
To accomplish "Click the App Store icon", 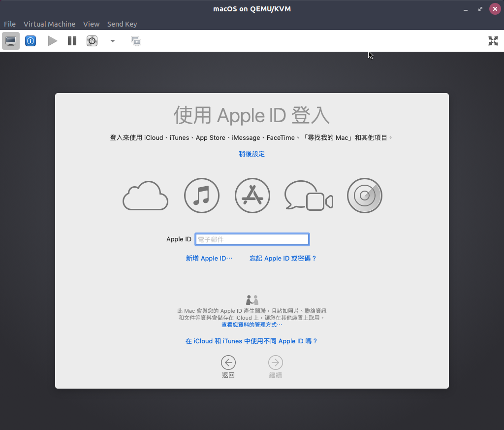I will (252, 196).
